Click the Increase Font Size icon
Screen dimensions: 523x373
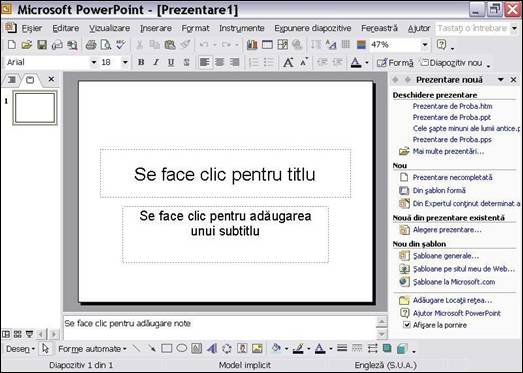[288, 62]
